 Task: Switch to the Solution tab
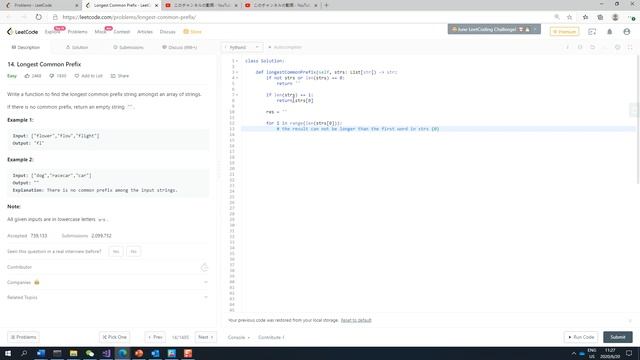click(77, 47)
